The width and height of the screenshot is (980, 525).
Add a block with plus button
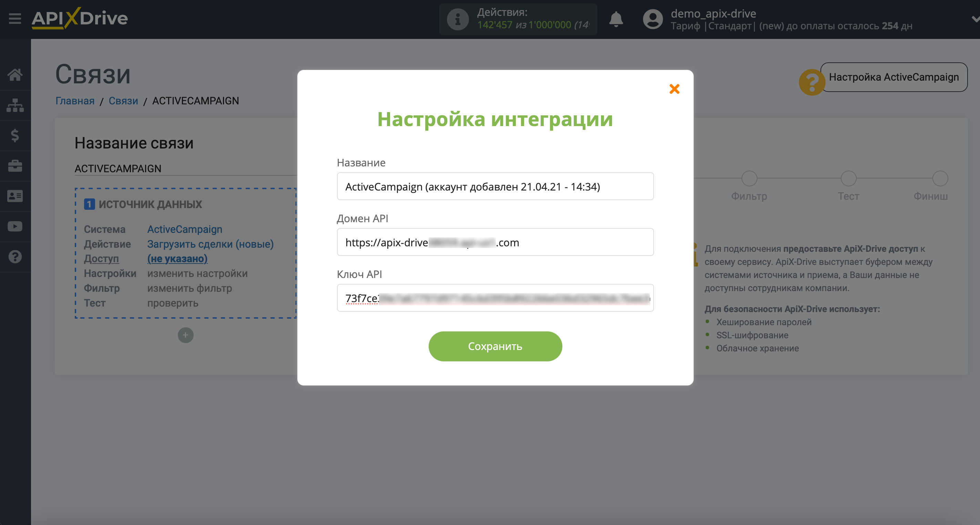click(186, 335)
